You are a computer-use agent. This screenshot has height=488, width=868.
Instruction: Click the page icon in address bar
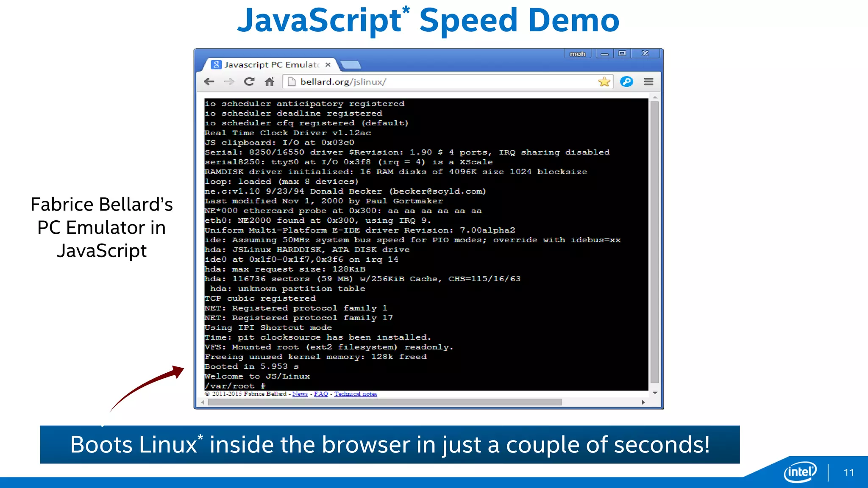(291, 82)
